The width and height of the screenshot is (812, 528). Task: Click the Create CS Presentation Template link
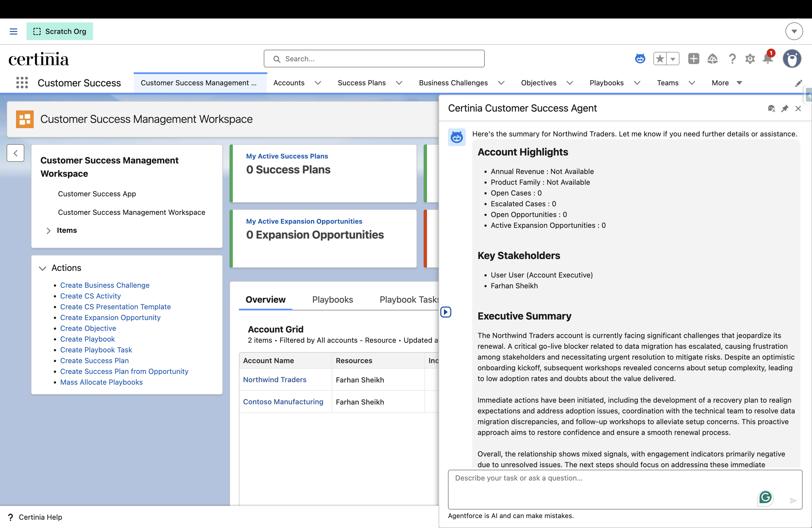click(x=115, y=307)
